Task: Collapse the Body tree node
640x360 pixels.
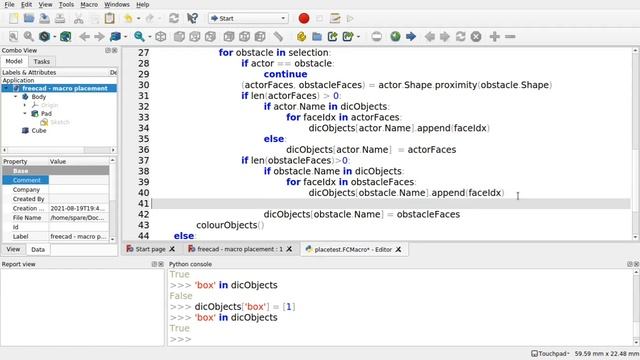Action: click(x=16, y=97)
